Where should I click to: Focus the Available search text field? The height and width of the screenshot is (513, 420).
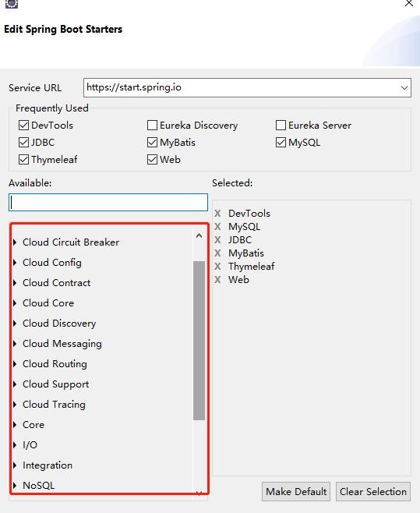(108, 202)
